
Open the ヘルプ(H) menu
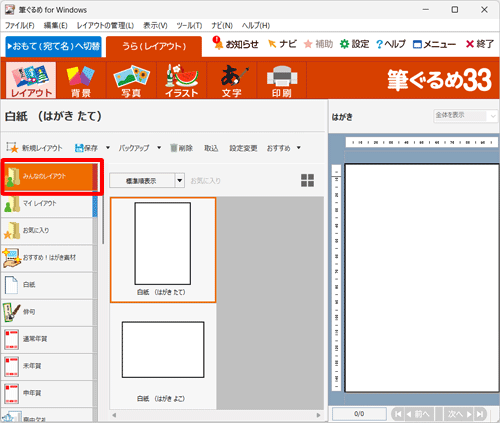pos(256,25)
